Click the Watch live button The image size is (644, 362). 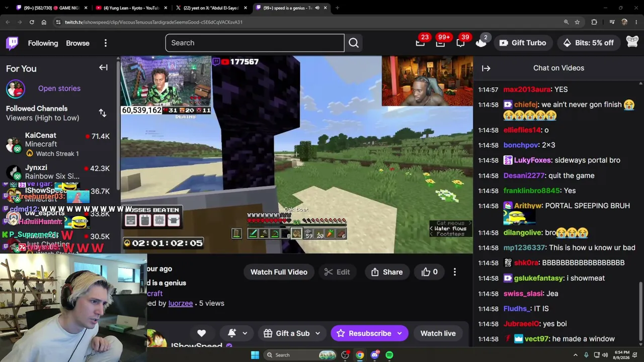438,333
